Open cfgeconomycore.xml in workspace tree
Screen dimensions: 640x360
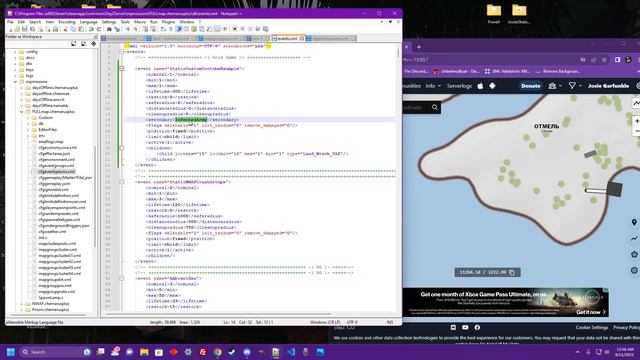pyautogui.click(x=58, y=147)
